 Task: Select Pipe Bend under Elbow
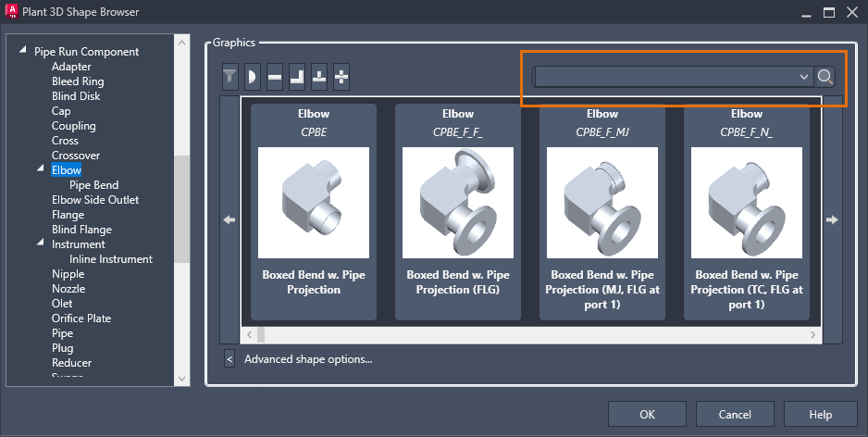(93, 185)
